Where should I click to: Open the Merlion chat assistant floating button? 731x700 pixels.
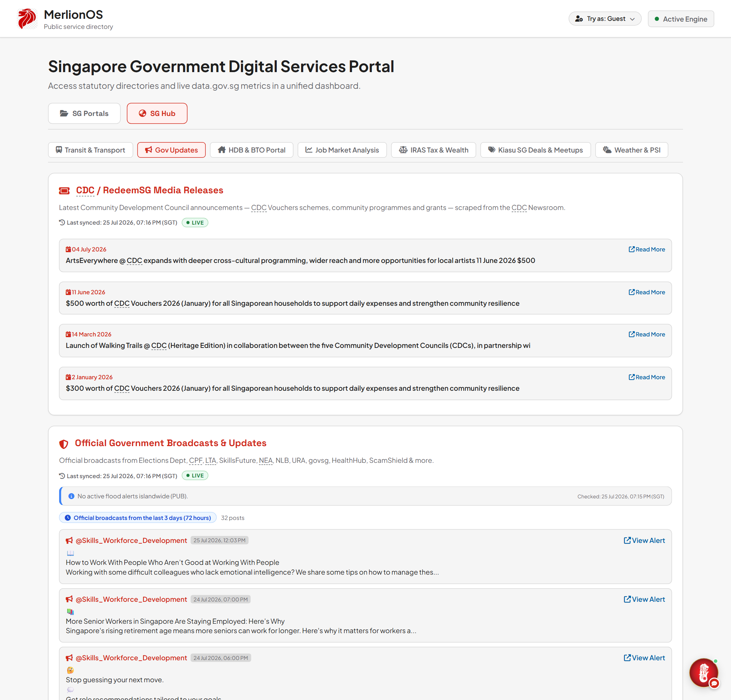click(x=704, y=673)
